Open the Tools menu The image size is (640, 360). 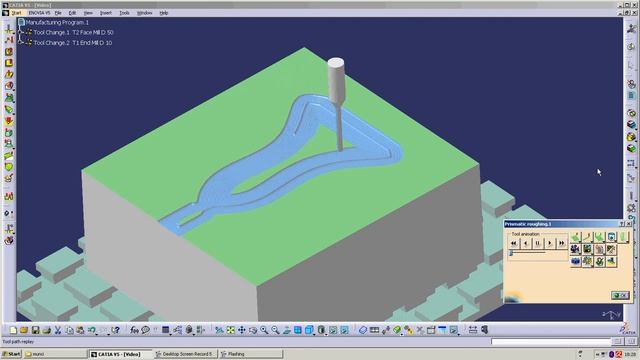tap(124, 13)
